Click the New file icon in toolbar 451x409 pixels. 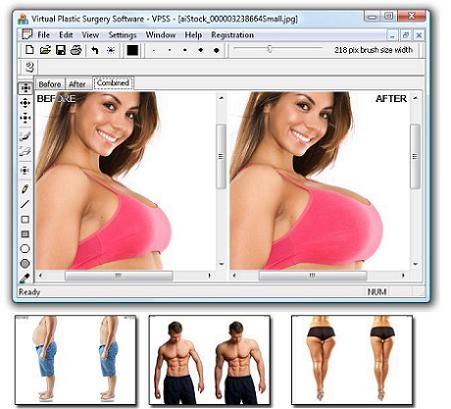(30, 50)
